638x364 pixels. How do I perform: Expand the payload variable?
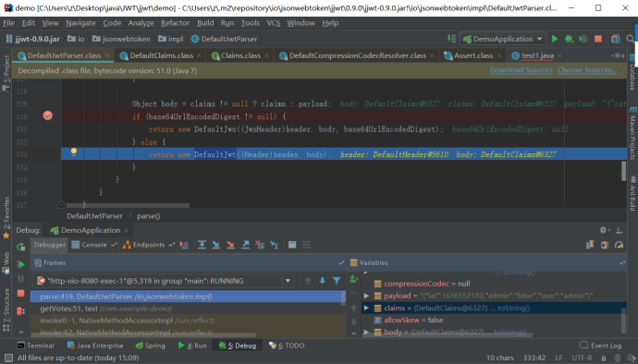(x=366, y=296)
